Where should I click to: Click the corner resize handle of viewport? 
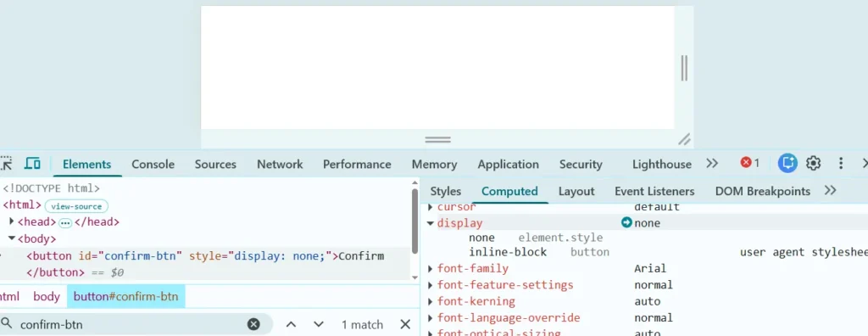click(684, 139)
